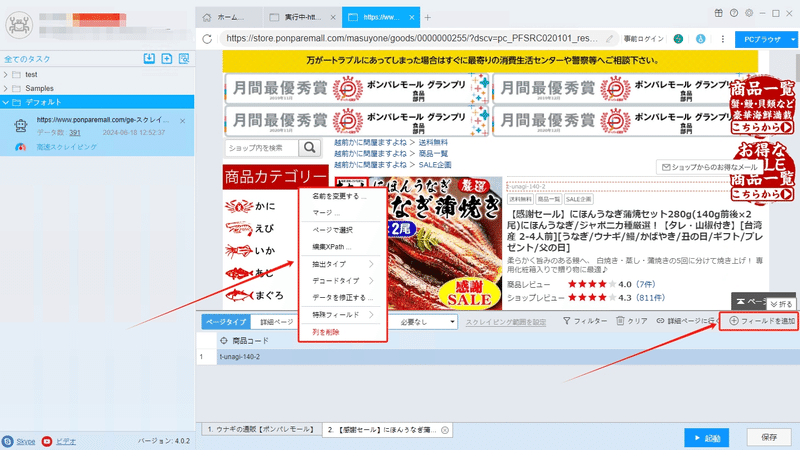Viewport: 800px width, 450px height.
Task: Click フィルター button
Action: pos(585,321)
